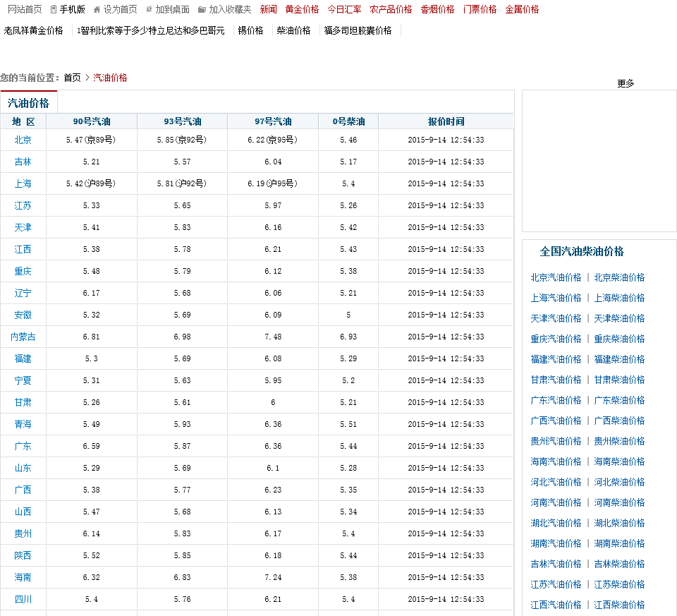
Task: Open the 山西 region link in the table
Action: click(23, 512)
